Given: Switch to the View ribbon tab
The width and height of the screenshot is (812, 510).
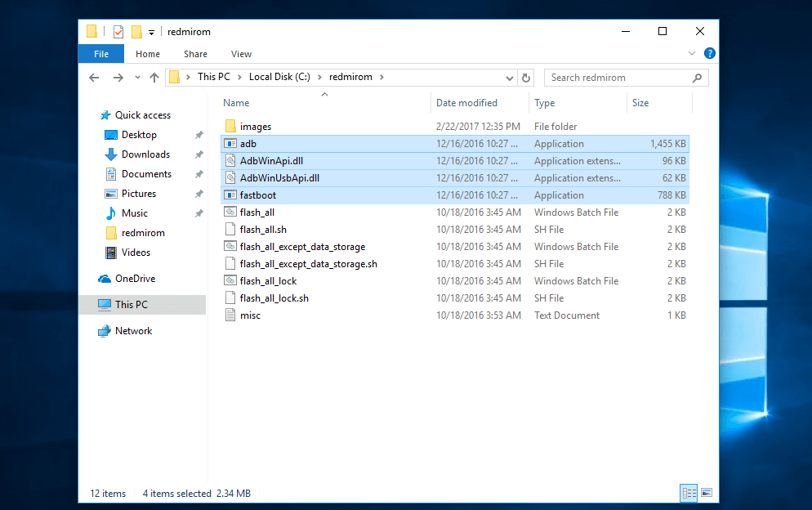Looking at the screenshot, I should (241, 54).
